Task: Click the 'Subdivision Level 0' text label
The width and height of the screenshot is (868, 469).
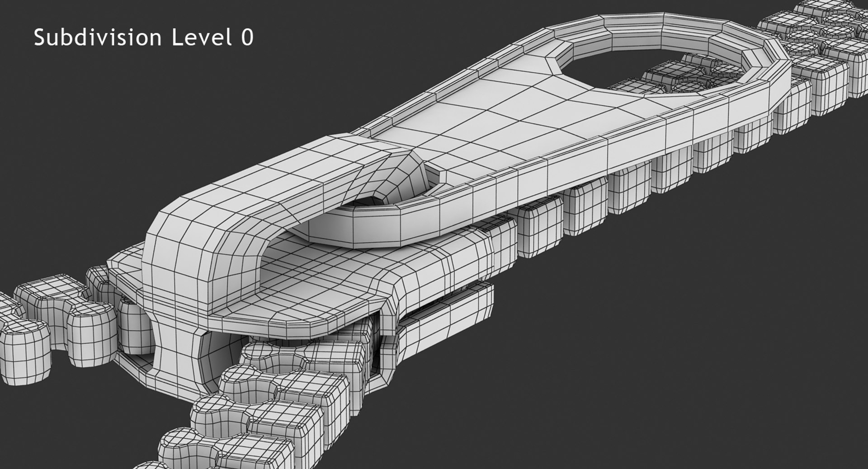Action: pyautogui.click(x=144, y=38)
